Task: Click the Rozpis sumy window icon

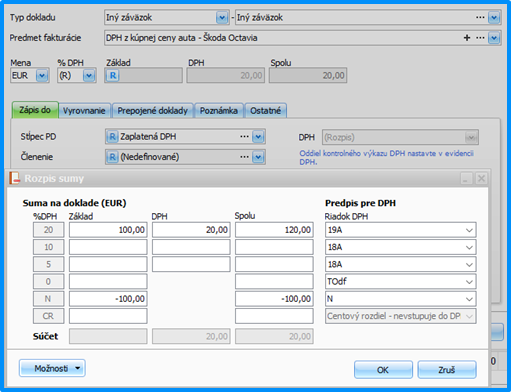Action: [x=14, y=178]
